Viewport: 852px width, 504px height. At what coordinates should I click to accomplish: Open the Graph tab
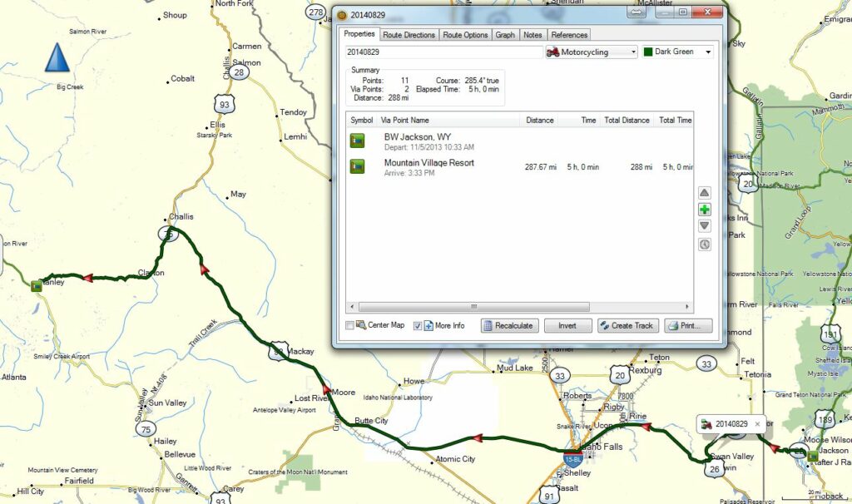(504, 35)
